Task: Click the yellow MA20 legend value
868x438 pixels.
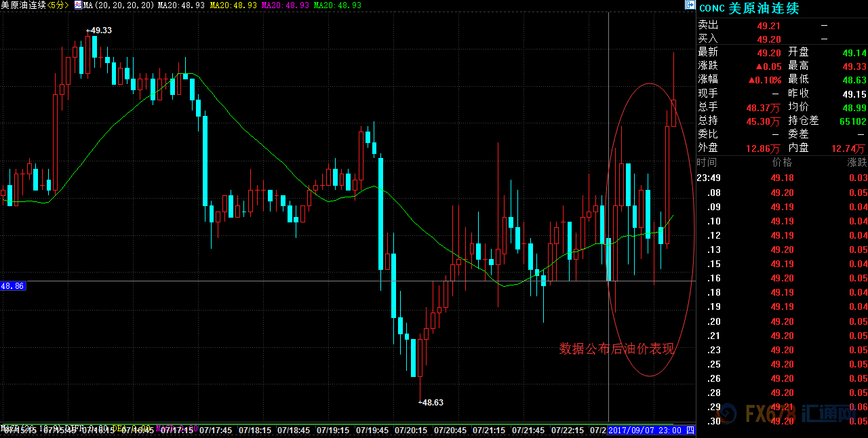Action: click(233, 5)
